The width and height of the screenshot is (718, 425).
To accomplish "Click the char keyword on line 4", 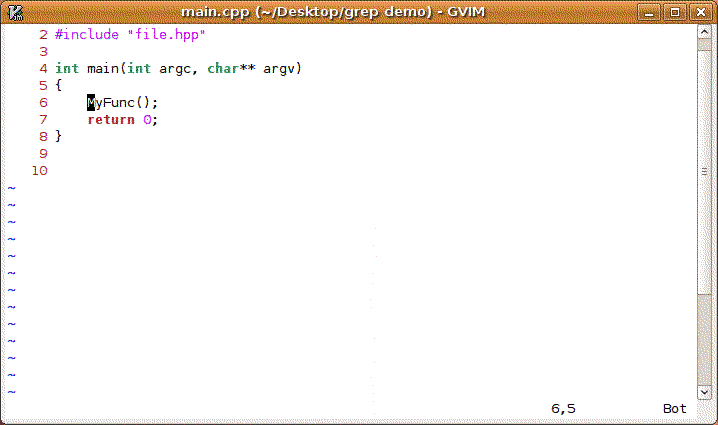I will pyautogui.click(x=223, y=69).
